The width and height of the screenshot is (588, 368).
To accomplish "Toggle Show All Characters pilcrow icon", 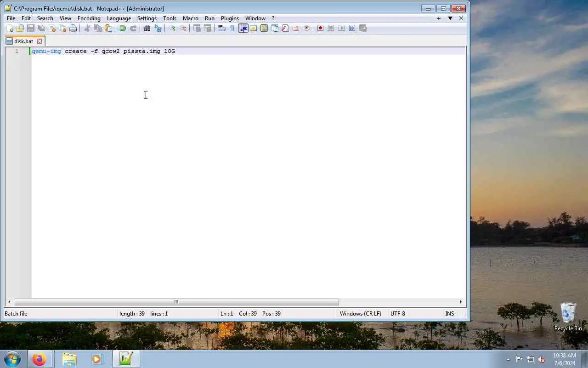I will click(232, 28).
